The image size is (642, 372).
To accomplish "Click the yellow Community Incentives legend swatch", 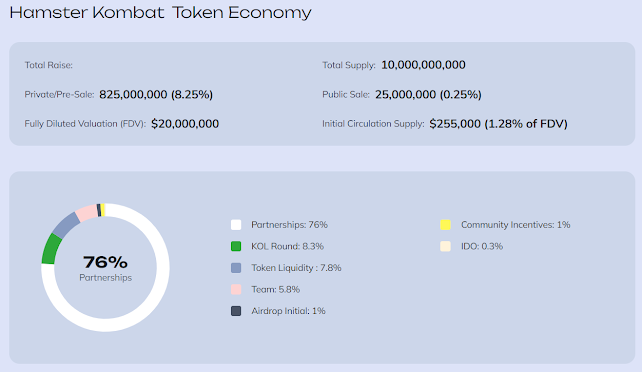I will tap(445, 225).
